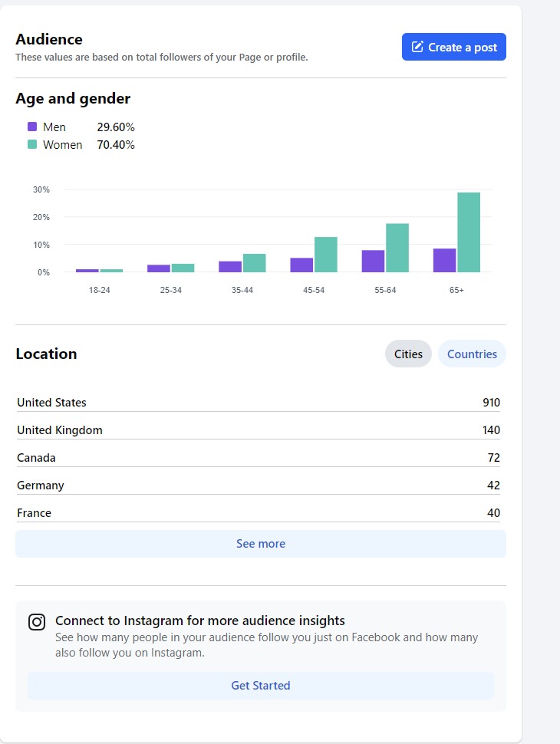
Task: Click the Men bar for 65+ group
Action: [x=445, y=261]
